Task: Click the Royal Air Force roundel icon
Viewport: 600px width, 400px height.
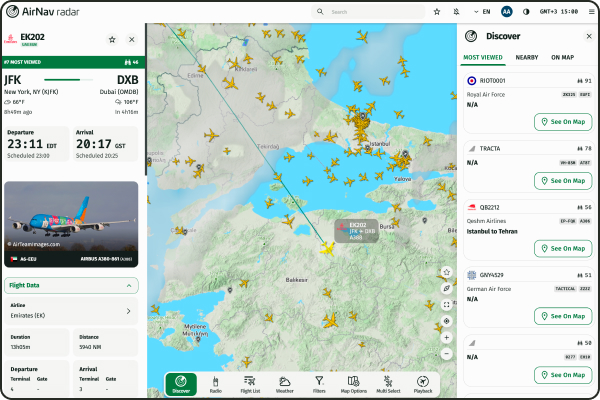Action: tap(472, 81)
